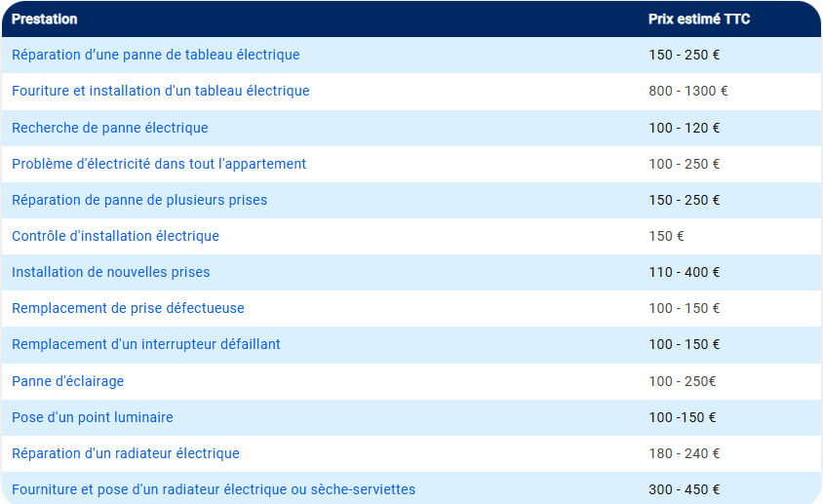823x504 pixels.
Task: Open 'Pose d'un point luminaire' link
Action: click(x=93, y=417)
